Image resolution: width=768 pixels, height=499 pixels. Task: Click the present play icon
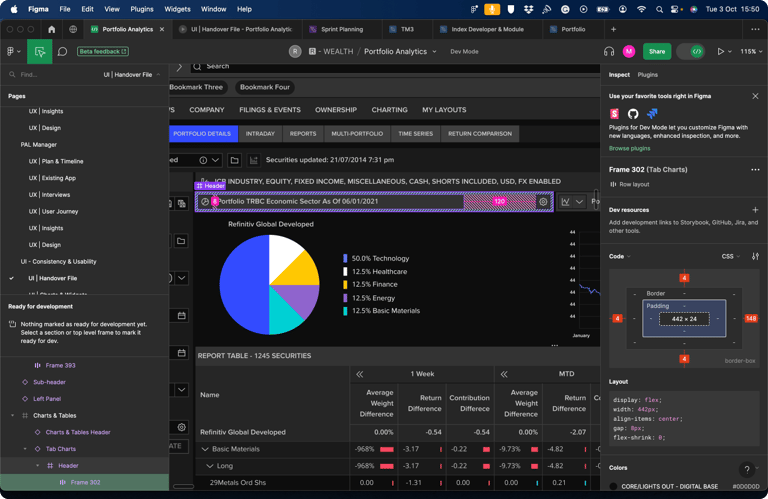pos(720,51)
